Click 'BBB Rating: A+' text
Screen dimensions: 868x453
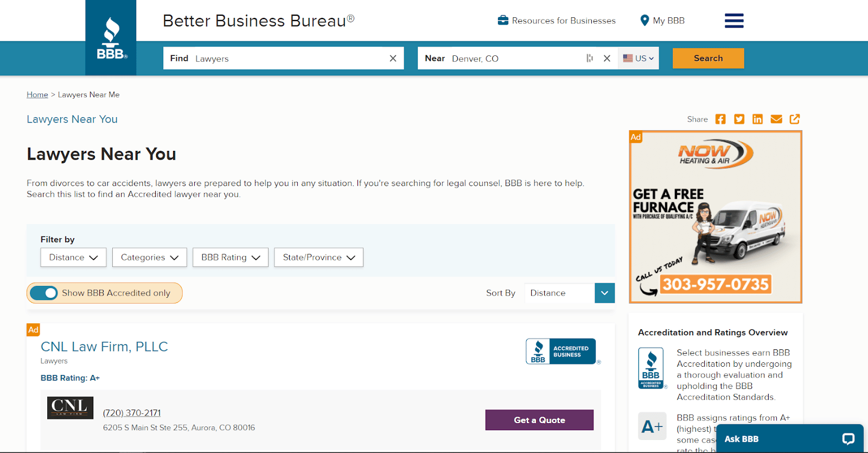pos(70,378)
